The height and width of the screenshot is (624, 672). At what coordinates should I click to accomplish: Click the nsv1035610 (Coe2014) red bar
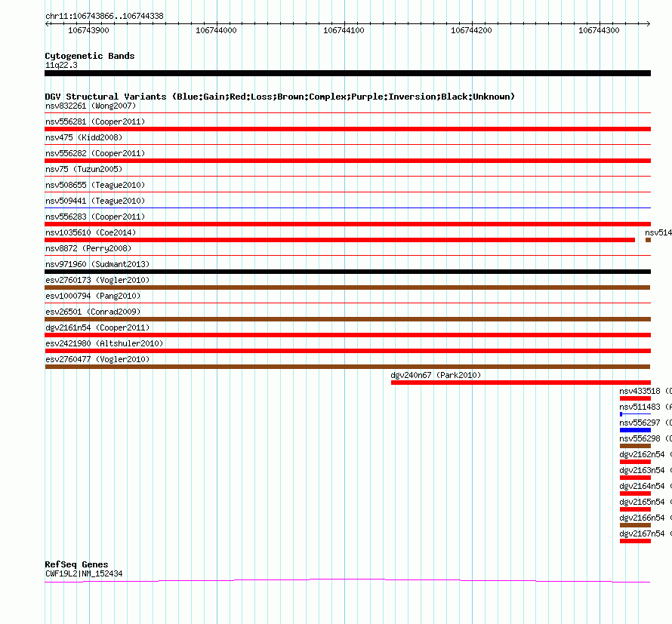[x=340, y=240]
